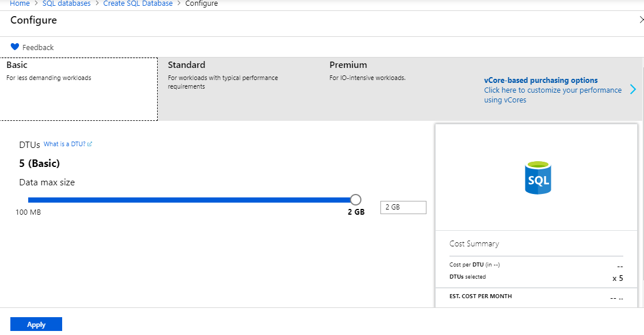
Task: Click the 'Data max size' label
Action: 47,182
